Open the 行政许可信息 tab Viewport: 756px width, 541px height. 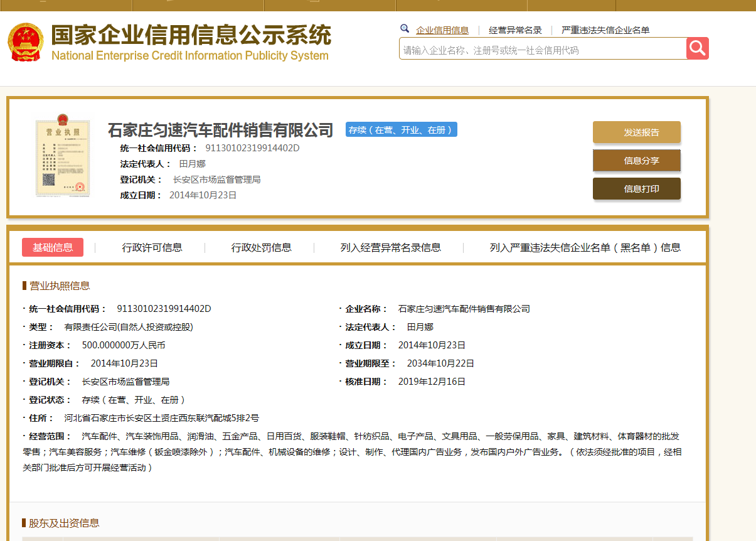pyautogui.click(x=152, y=247)
